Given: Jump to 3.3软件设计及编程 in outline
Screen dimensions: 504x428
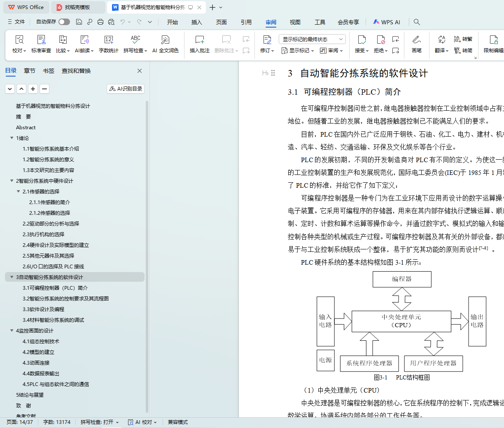Looking at the screenshot, I should click(x=43, y=309).
